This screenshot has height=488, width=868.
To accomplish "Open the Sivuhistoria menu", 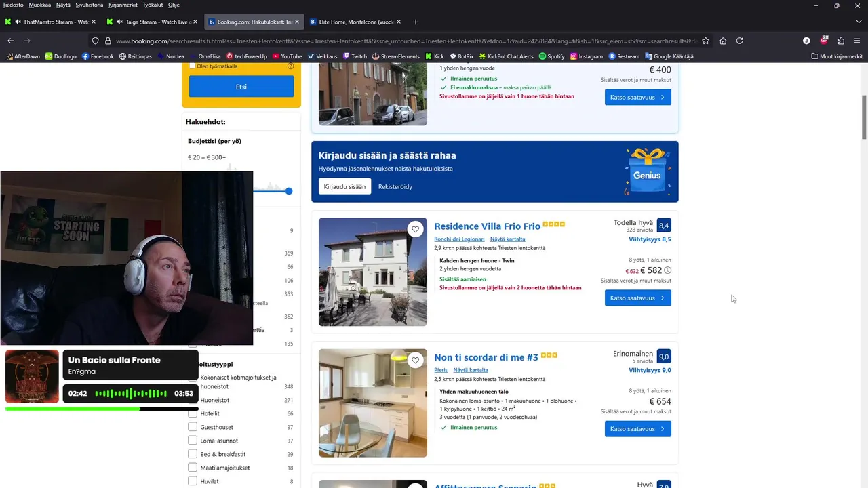I will (90, 5).
